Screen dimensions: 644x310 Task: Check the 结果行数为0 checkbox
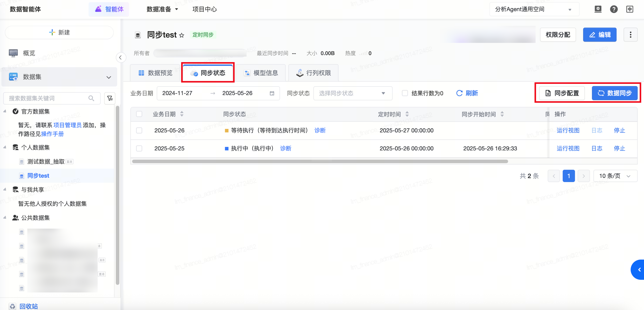(405, 93)
